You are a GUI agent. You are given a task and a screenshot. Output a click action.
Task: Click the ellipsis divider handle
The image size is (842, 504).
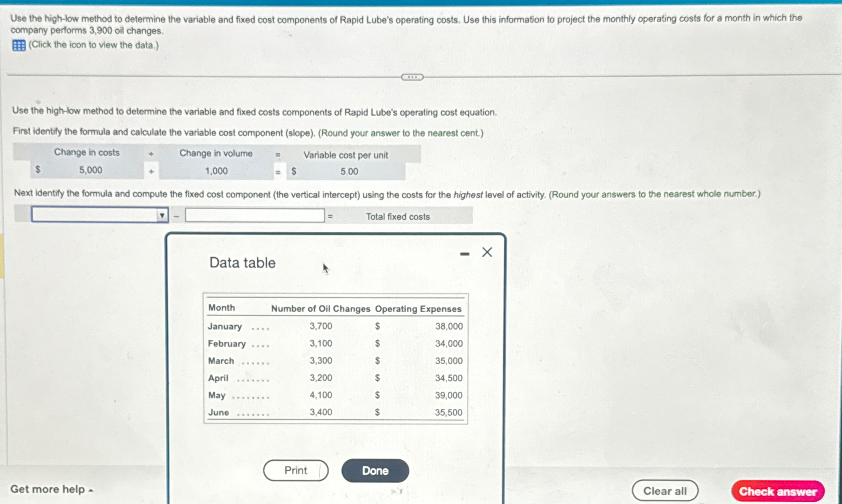point(412,77)
